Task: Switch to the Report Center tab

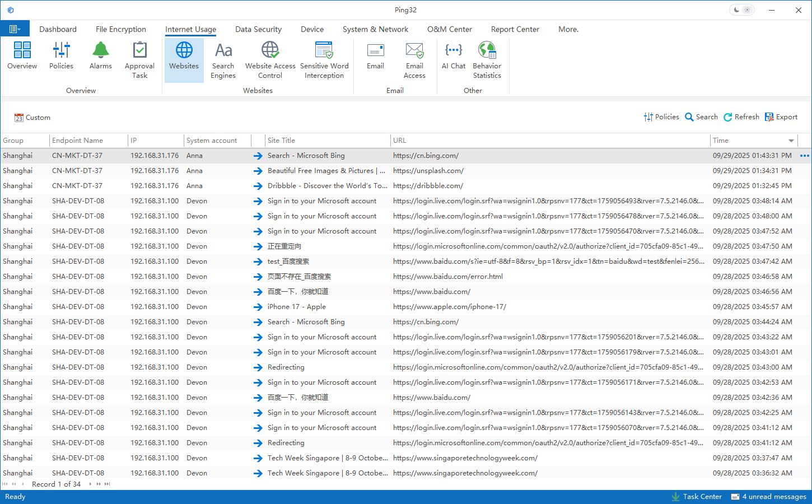Action: [515, 29]
